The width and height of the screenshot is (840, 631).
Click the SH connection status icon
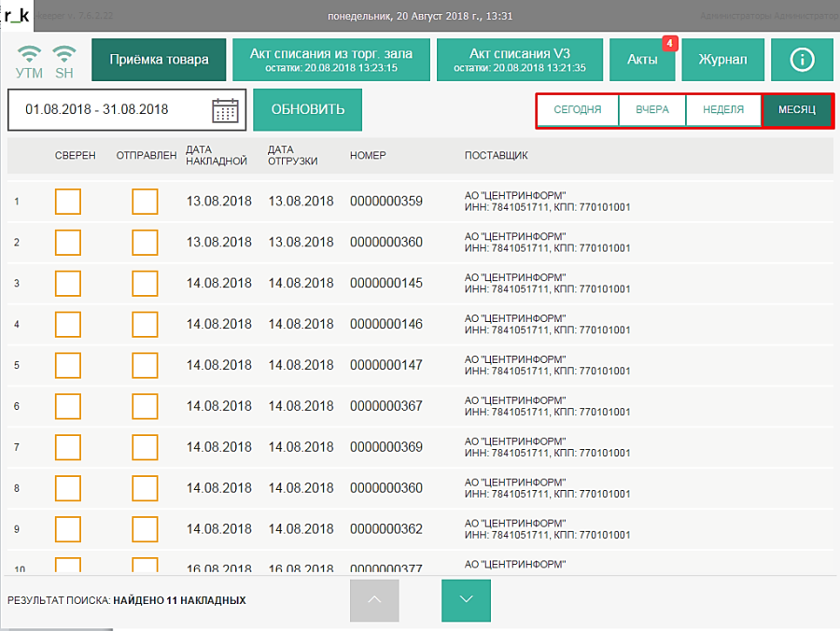[63, 55]
